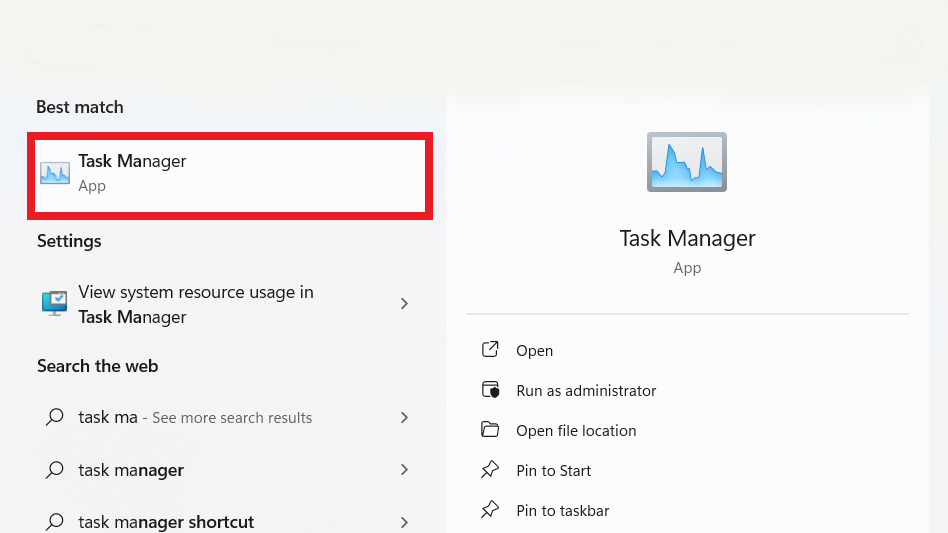Choose Pin to Start
The height and width of the screenshot is (533, 948).
point(553,470)
